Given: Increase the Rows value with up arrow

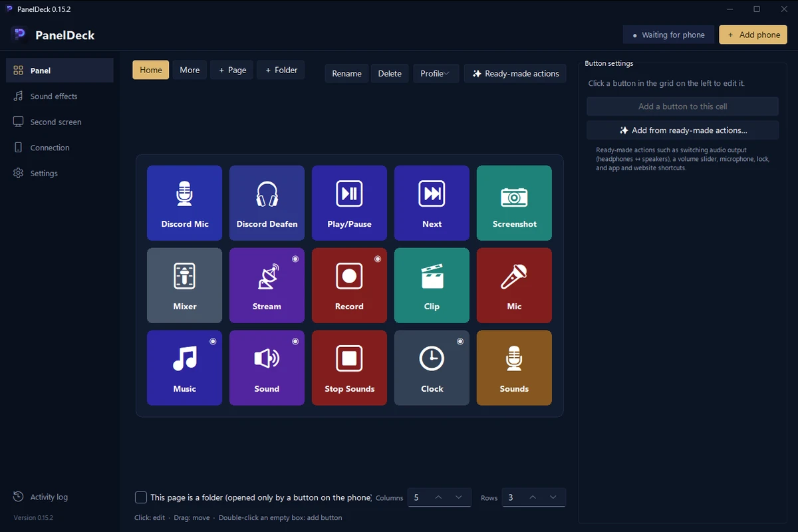Looking at the screenshot, I should pyautogui.click(x=533, y=497).
